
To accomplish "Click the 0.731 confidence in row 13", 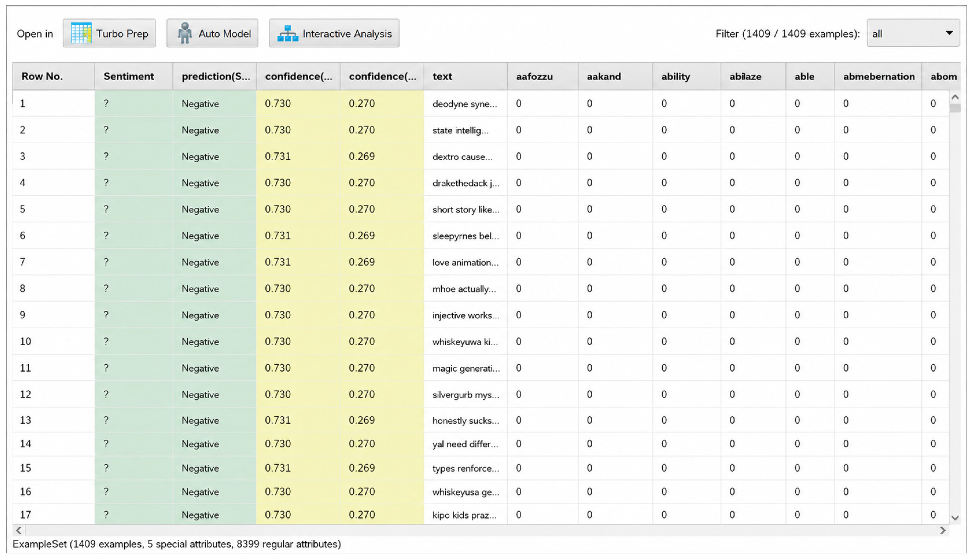I will [x=298, y=420].
